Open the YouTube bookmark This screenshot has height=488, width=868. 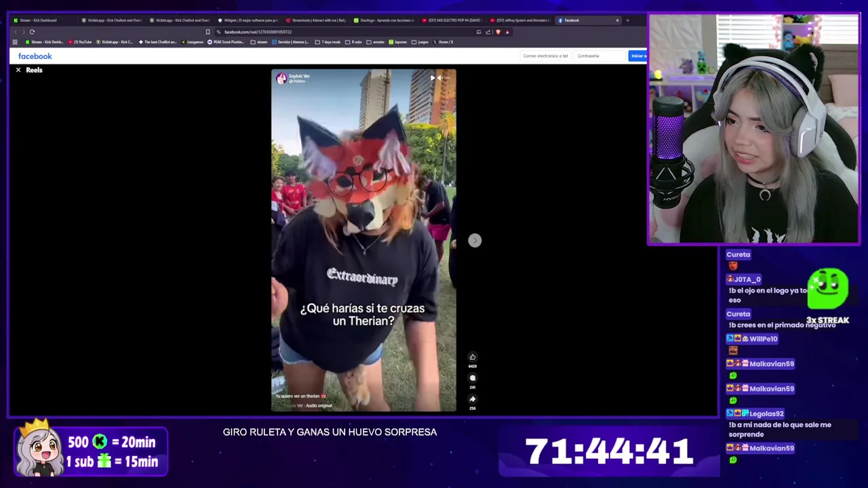coord(80,42)
